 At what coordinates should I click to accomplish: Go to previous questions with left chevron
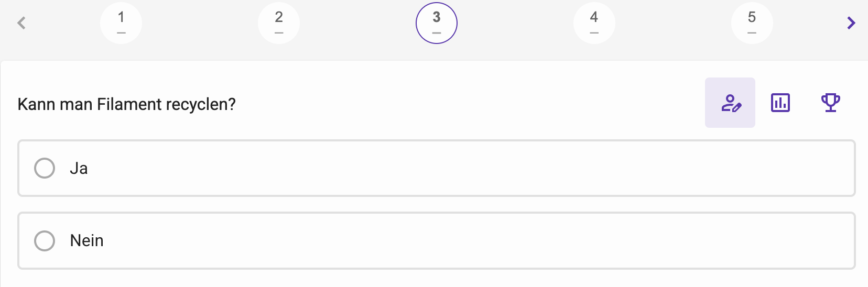(21, 23)
